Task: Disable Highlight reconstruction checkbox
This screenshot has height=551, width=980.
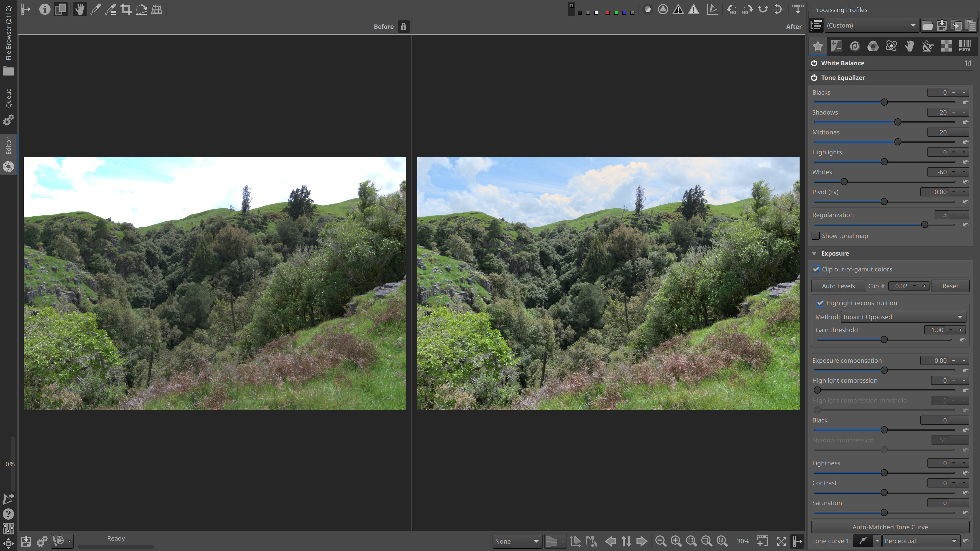Action: (820, 303)
